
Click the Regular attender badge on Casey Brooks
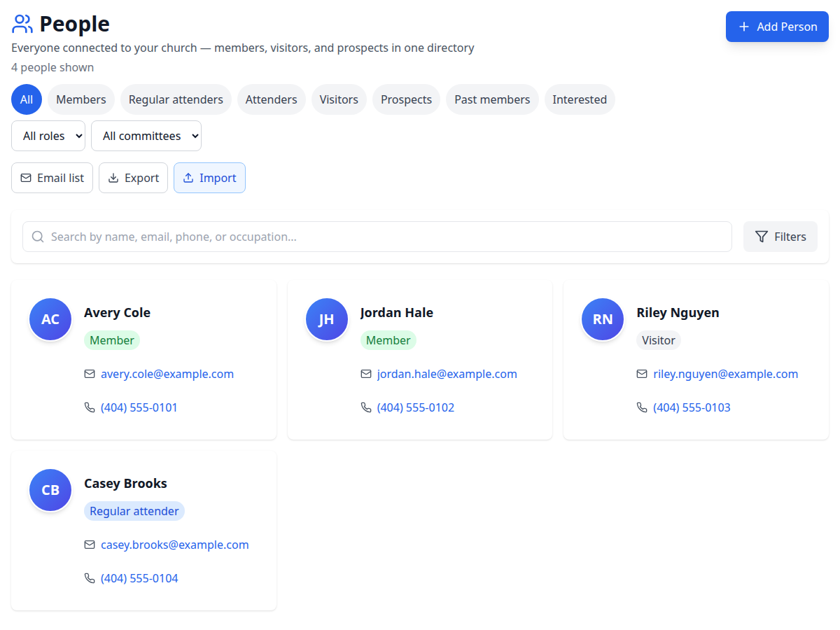(x=134, y=511)
